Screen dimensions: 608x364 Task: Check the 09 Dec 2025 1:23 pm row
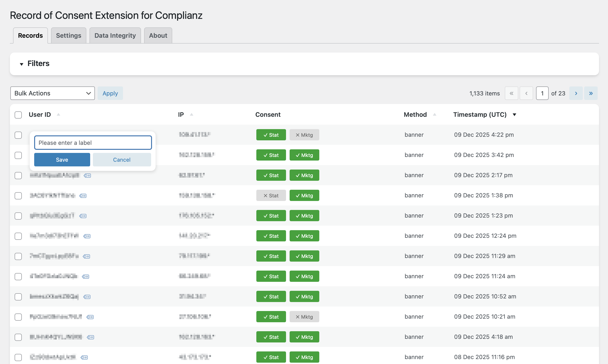(18, 216)
